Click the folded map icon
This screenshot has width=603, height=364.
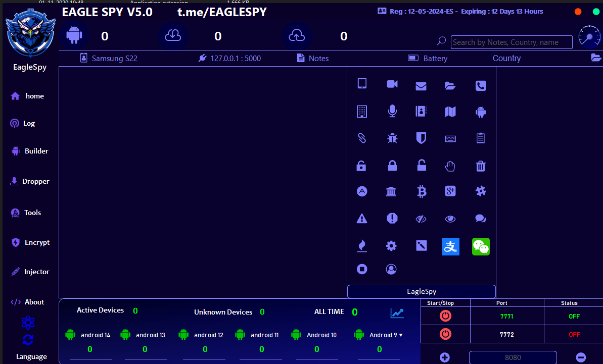(x=450, y=112)
